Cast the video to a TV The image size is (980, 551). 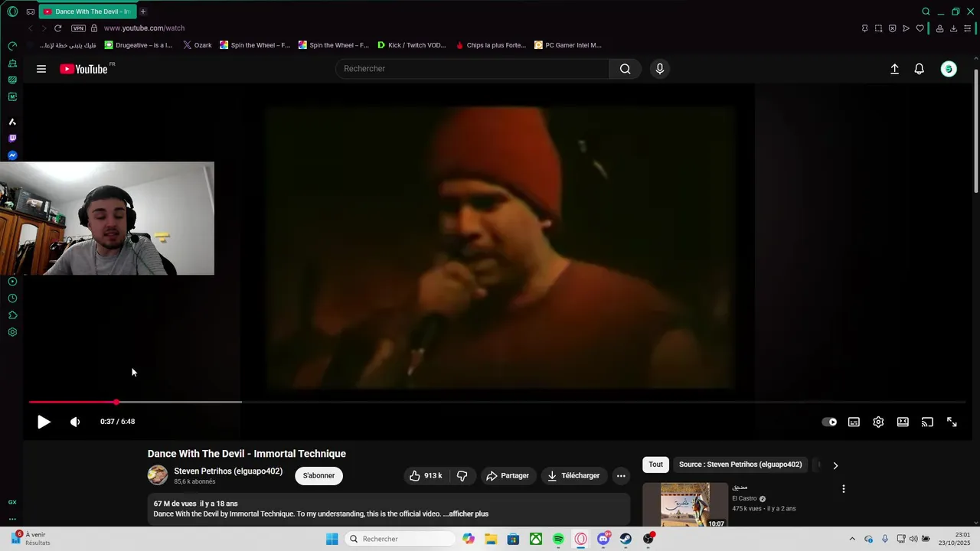pos(927,422)
